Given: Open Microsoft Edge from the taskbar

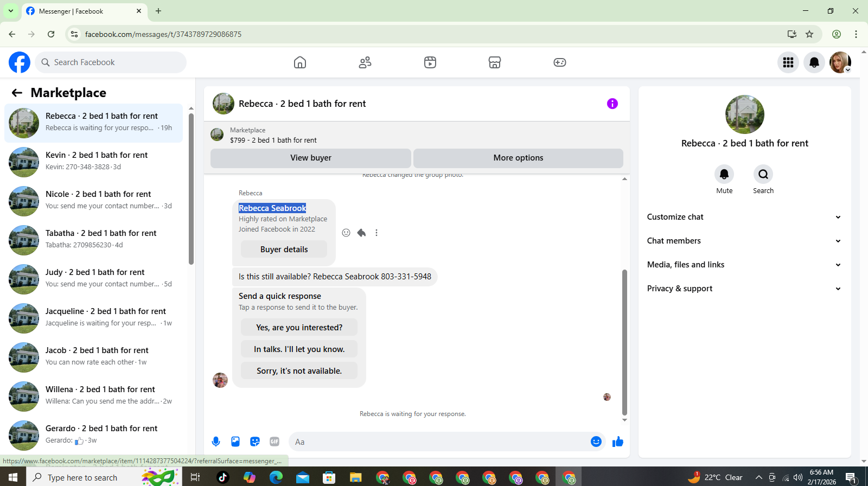Looking at the screenshot, I should (276, 477).
